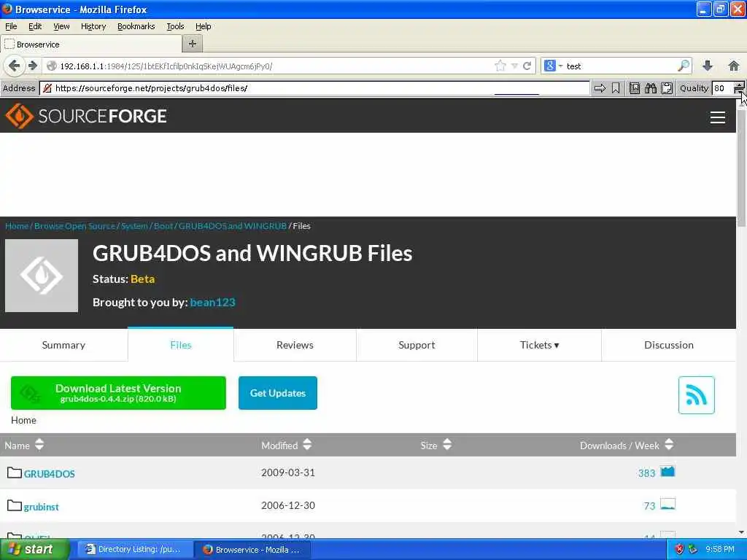Click the red shield tray icon
The height and width of the screenshot is (560, 747).
point(679,550)
